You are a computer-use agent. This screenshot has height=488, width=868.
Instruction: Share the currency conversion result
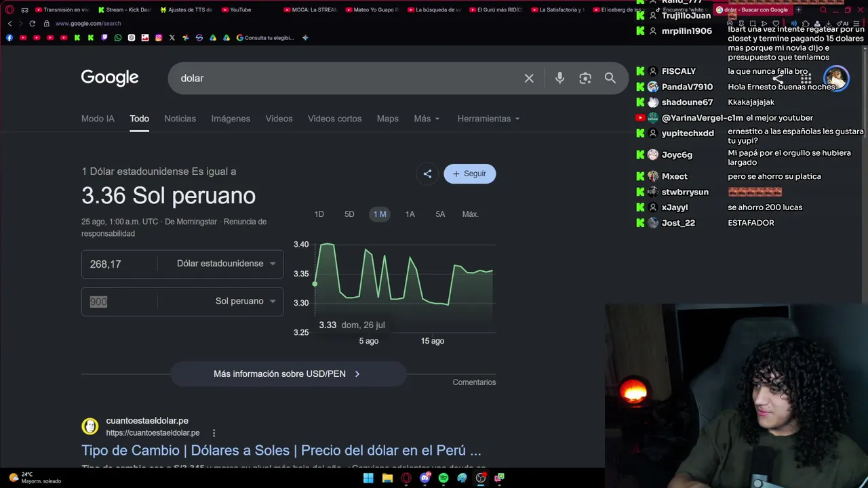point(427,174)
